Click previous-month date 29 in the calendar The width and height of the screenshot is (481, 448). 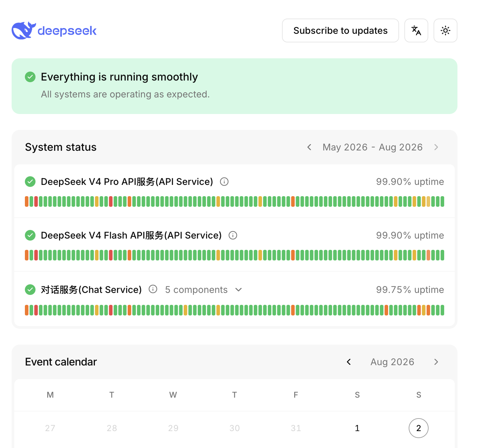coord(173,428)
